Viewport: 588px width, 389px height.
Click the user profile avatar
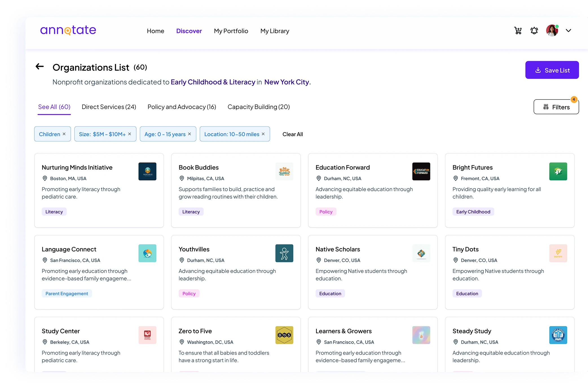(552, 31)
